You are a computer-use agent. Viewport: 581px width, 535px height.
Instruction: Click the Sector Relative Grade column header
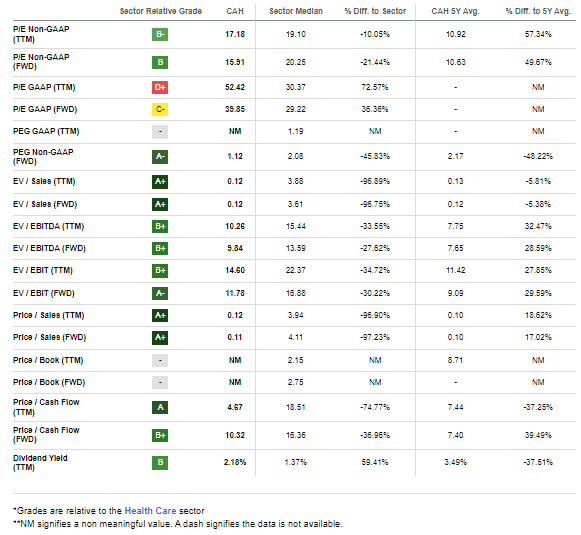pyautogui.click(x=160, y=11)
